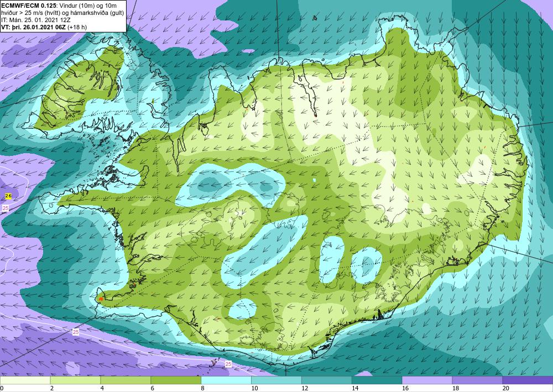This screenshot has height=392, width=553.
Task: Choose the 14–16 m/s dark teal swatch
Action: 377,380
